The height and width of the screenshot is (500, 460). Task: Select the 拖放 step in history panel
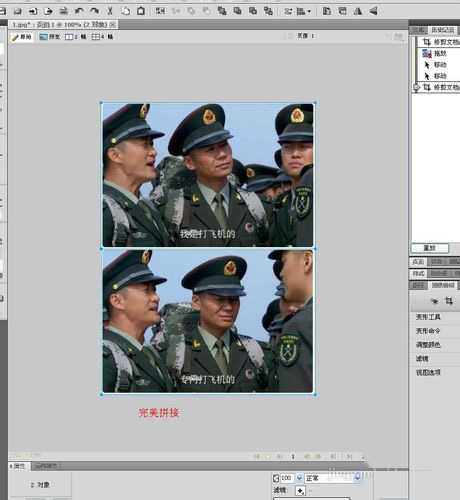[437, 53]
